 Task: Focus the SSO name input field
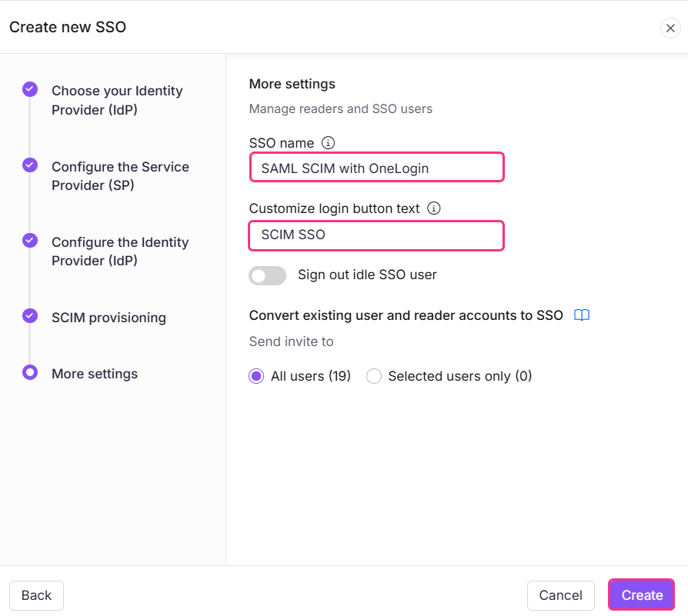(376, 168)
